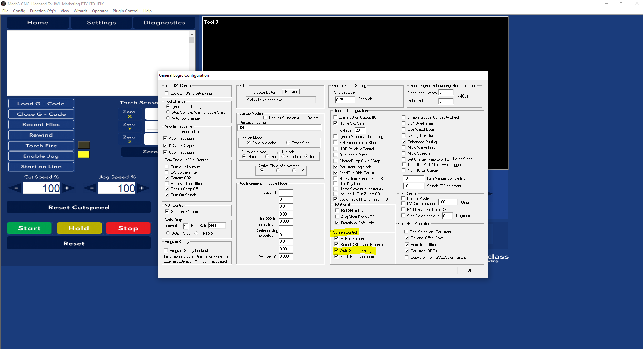
Task: Toggle the Hi-Res Screens checkbox
Action: coord(336,238)
